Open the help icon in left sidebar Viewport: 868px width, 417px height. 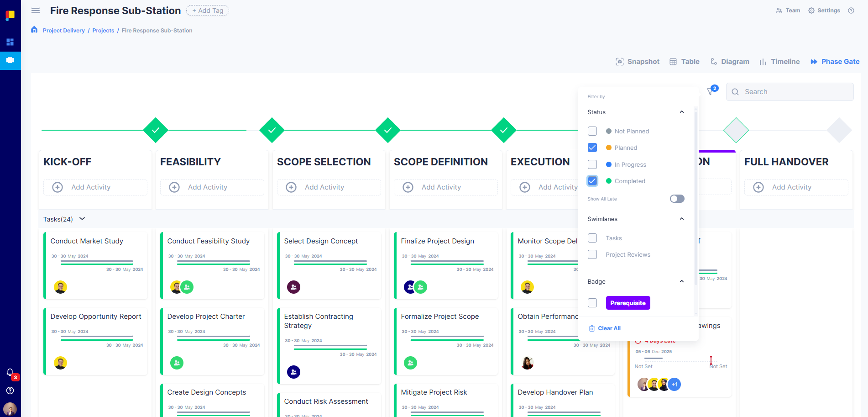[10, 391]
